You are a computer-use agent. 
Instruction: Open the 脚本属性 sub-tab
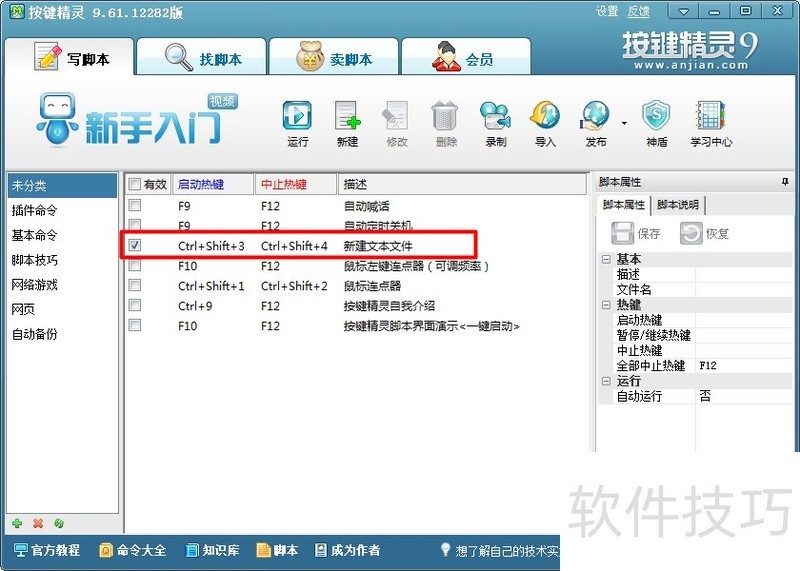(x=623, y=205)
